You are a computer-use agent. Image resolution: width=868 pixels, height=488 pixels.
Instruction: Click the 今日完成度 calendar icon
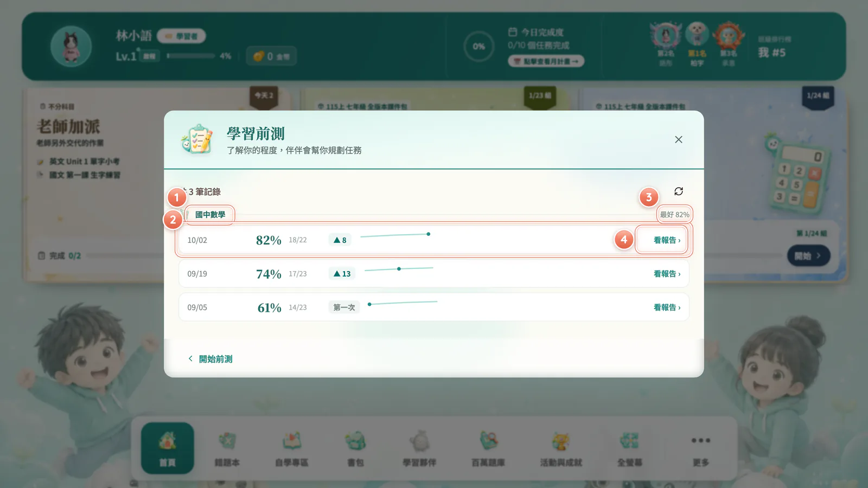pyautogui.click(x=513, y=32)
